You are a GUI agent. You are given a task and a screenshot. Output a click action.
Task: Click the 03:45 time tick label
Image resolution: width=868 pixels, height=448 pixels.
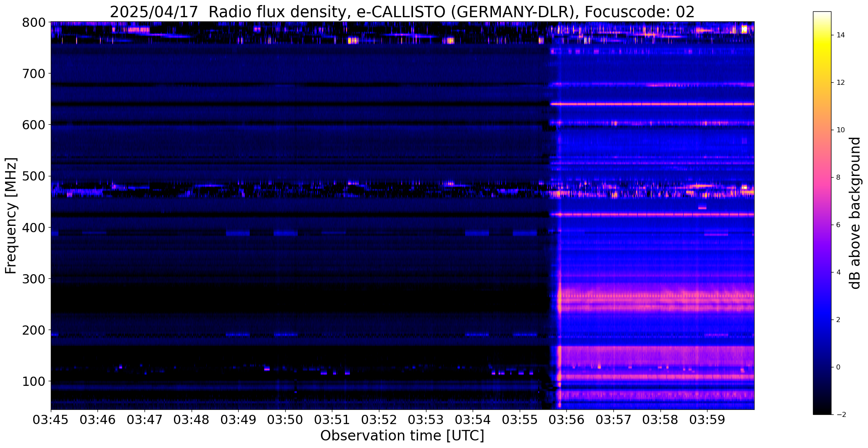click(51, 420)
